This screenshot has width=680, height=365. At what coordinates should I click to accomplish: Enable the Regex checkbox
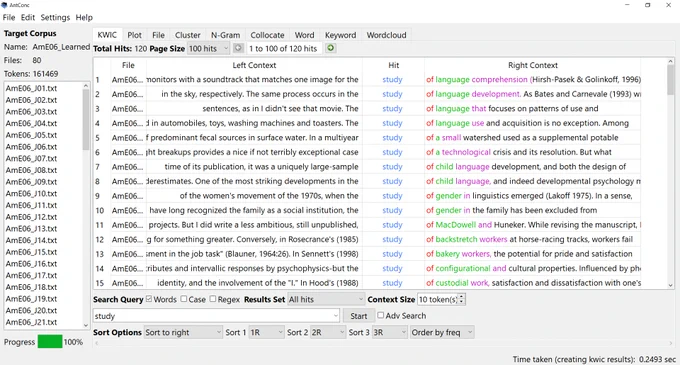coord(212,299)
